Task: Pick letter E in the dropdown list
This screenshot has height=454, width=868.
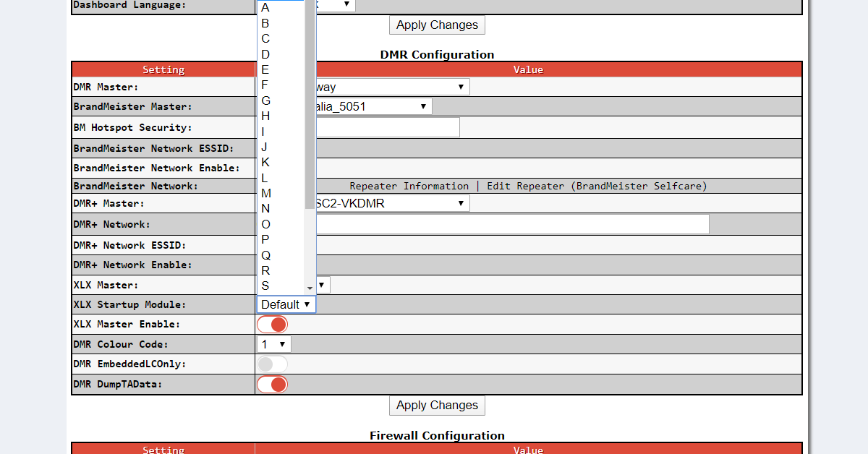Action: [281, 69]
